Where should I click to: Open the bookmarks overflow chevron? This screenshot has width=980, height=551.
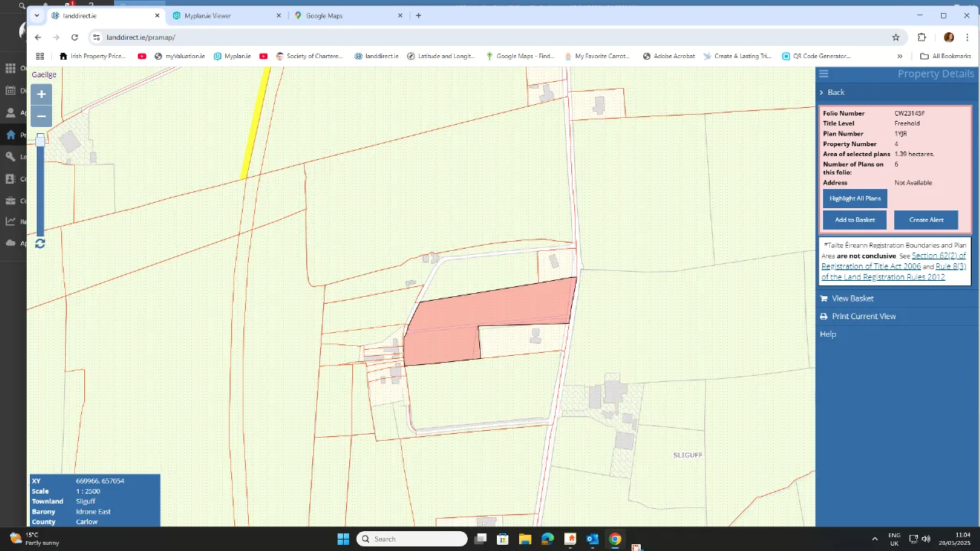pos(899,55)
